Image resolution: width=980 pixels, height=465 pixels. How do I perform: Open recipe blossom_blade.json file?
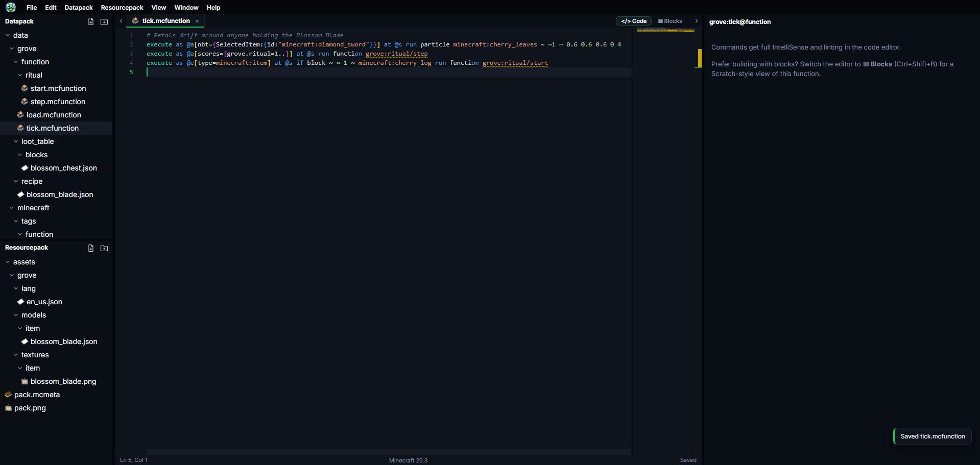click(x=56, y=194)
